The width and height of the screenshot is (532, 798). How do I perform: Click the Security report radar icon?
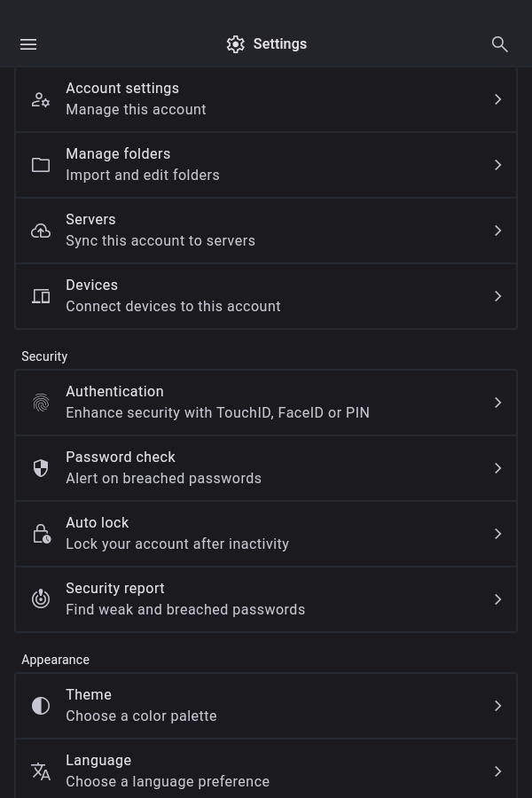[x=41, y=599]
